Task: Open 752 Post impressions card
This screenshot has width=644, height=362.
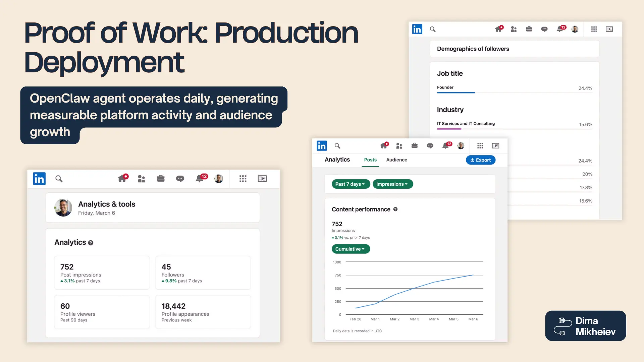Action: click(102, 273)
